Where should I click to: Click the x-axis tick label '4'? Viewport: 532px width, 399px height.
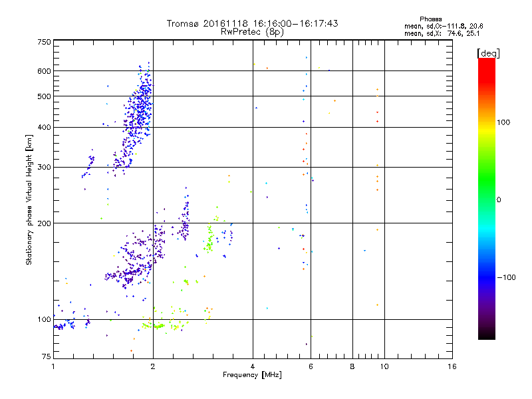coord(253,366)
